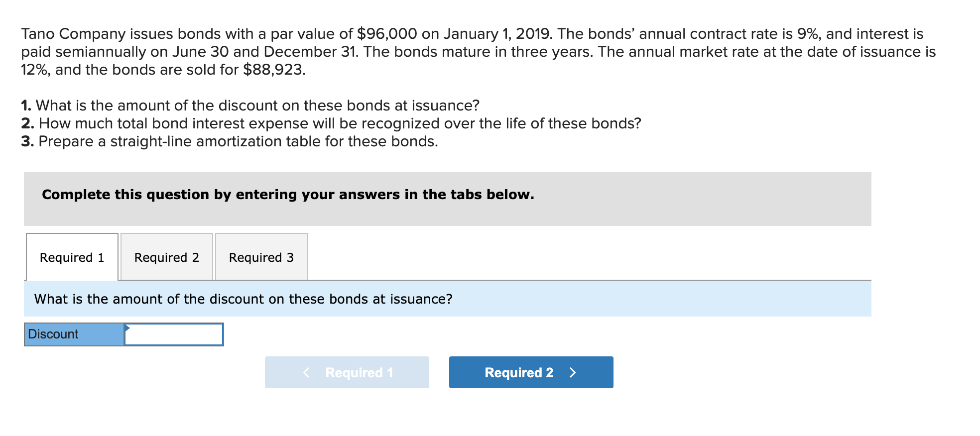
Task: Click the light blue question bar
Action: tap(448, 299)
